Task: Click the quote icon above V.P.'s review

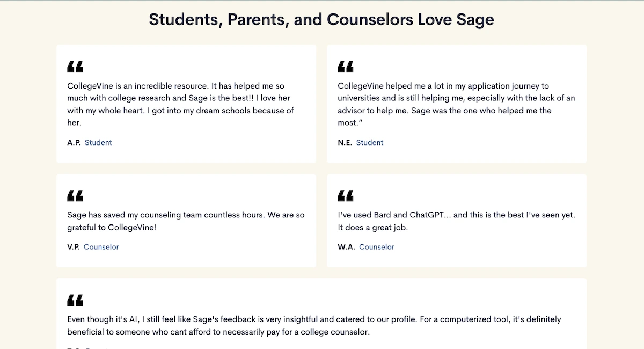Action: coord(75,195)
